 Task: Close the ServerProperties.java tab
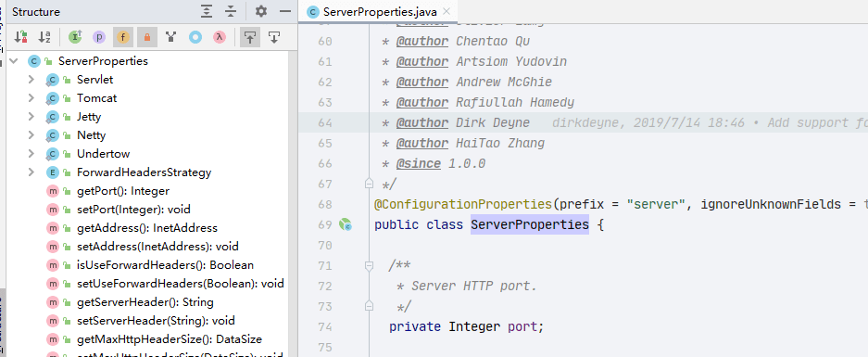[x=447, y=11]
